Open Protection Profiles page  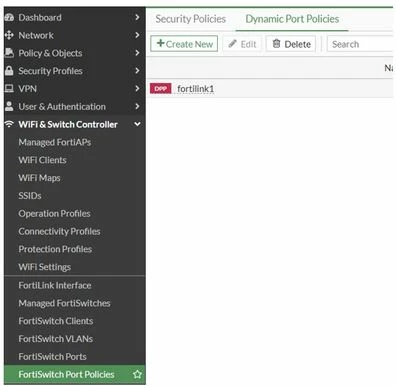tap(75, 249)
